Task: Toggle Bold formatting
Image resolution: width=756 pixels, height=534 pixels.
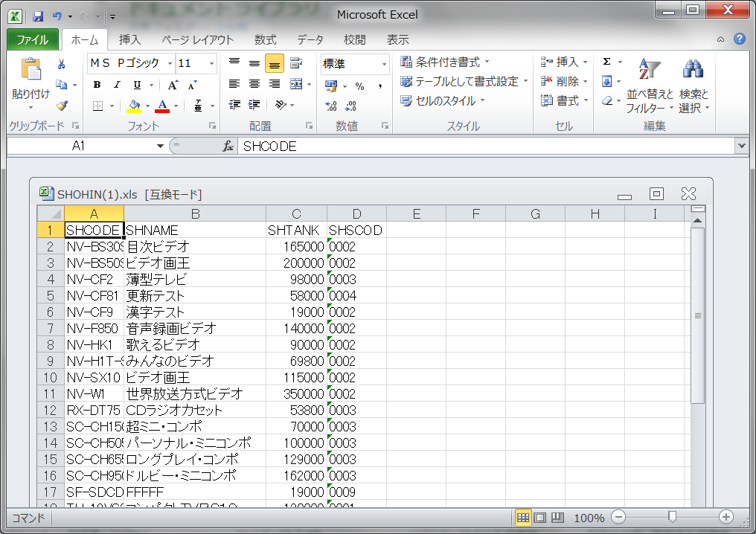Action: pyautogui.click(x=97, y=85)
